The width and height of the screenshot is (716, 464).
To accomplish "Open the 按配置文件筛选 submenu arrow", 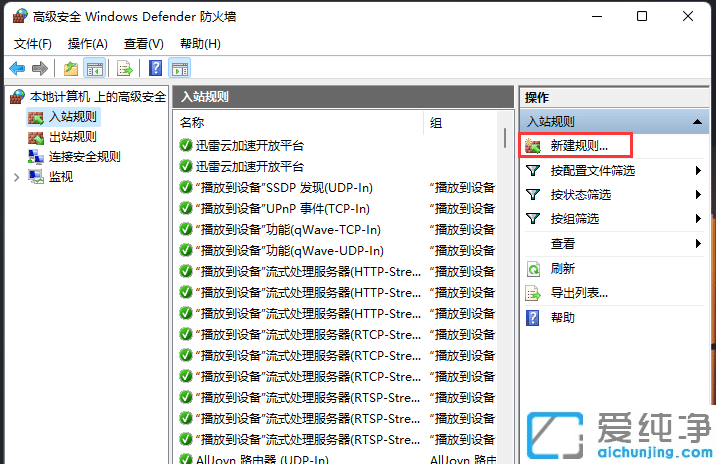I will pyautogui.click(x=698, y=171).
